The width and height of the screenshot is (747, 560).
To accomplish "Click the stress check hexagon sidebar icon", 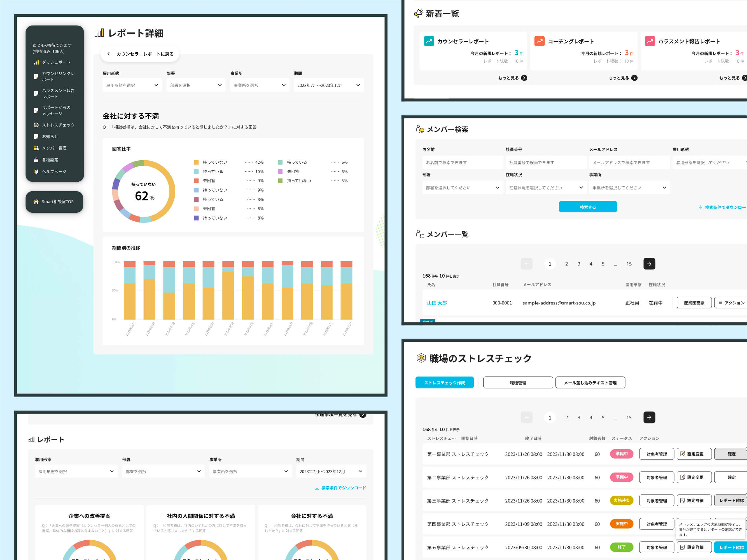I will (x=36, y=125).
